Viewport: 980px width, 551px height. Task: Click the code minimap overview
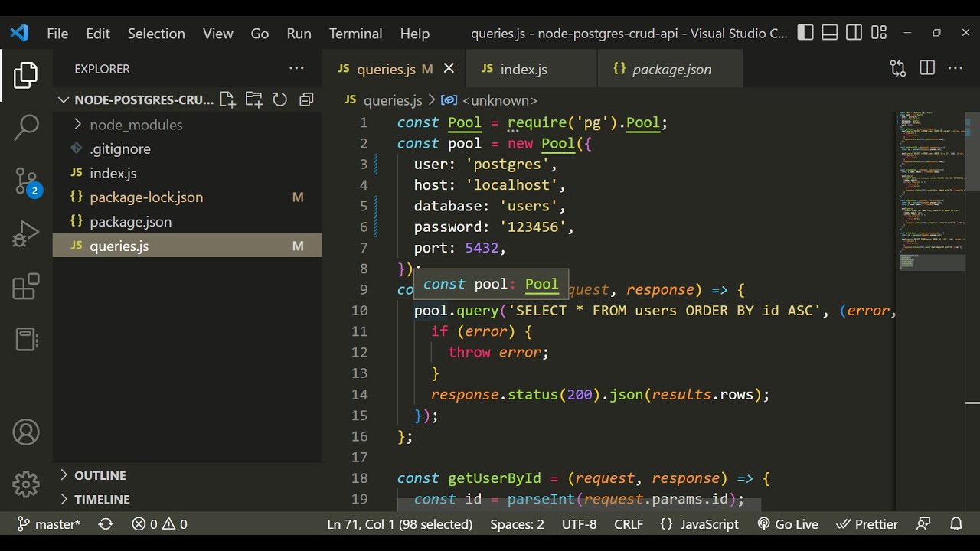click(932, 191)
